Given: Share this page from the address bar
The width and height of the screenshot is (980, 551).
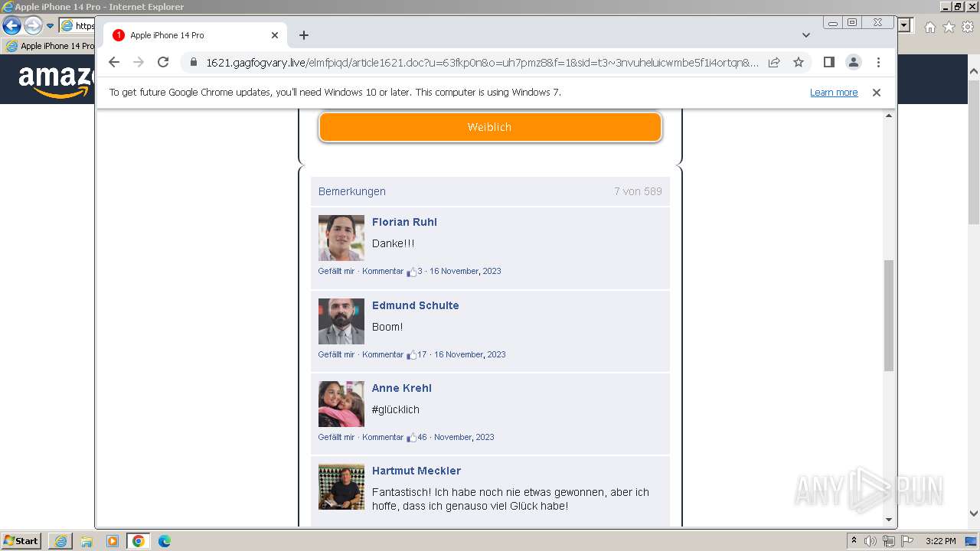Looking at the screenshot, I should [x=774, y=63].
